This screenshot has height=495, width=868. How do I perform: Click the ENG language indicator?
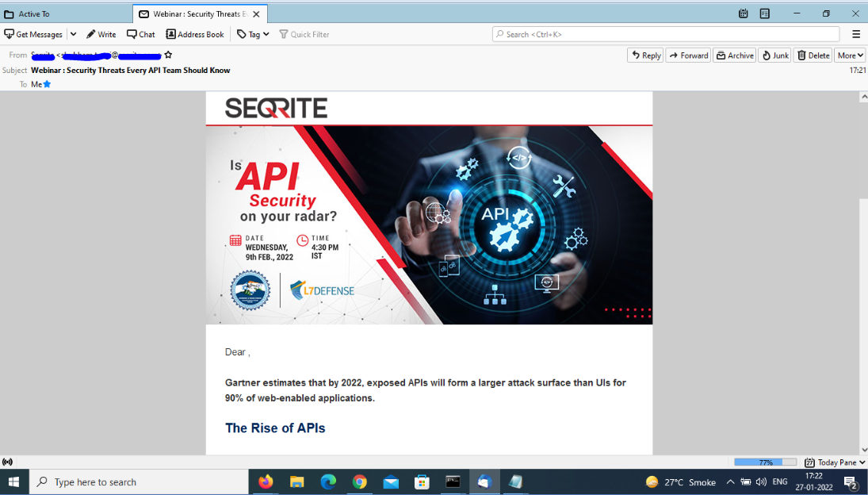pyautogui.click(x=780, y=482)
